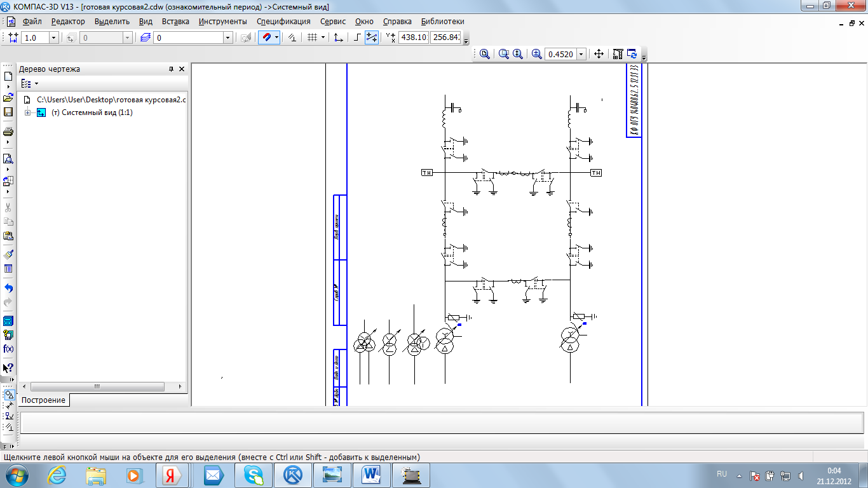Open the zoom scale 0.4520 dropdown
The height and width of the screenshot is (488, 868).
pyautogui.click(x=581, y=55)
